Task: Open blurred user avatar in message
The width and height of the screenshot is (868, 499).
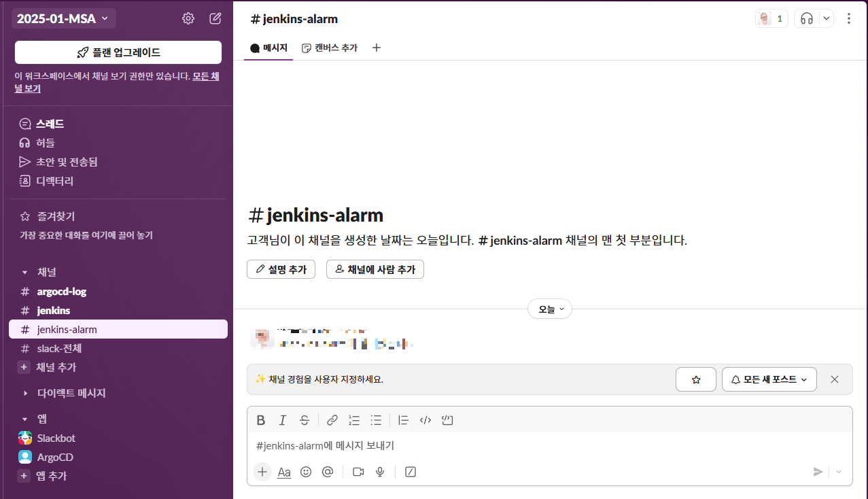Action: click(x=261, y=338)
